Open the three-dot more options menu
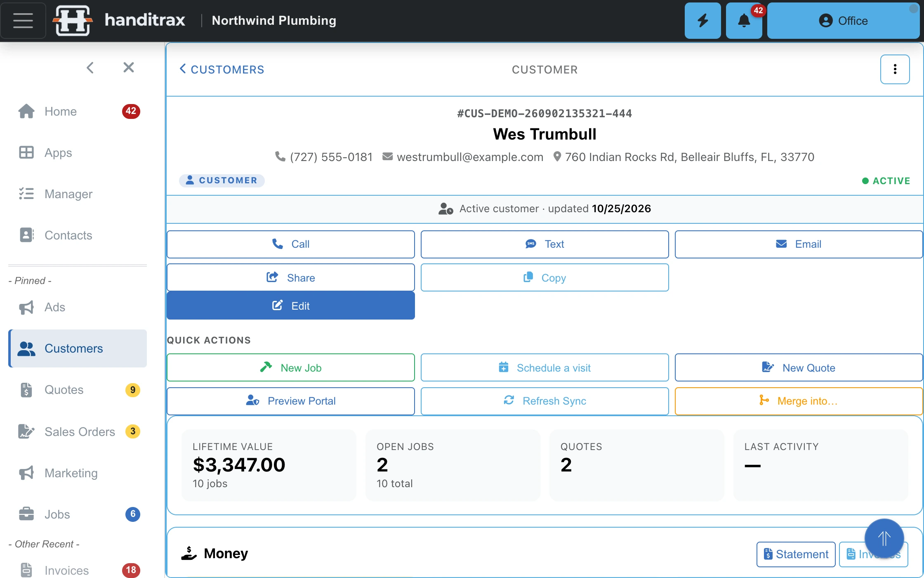The height and width of the screenshot is (578, 924). (x=895, y=69)
